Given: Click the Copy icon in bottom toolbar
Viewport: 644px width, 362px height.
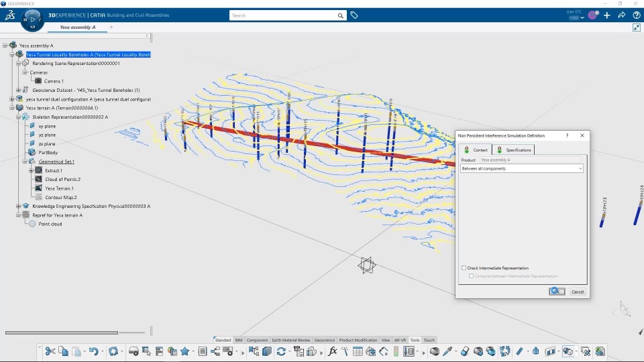Looking at the screenshot, I should pos(63,351).
